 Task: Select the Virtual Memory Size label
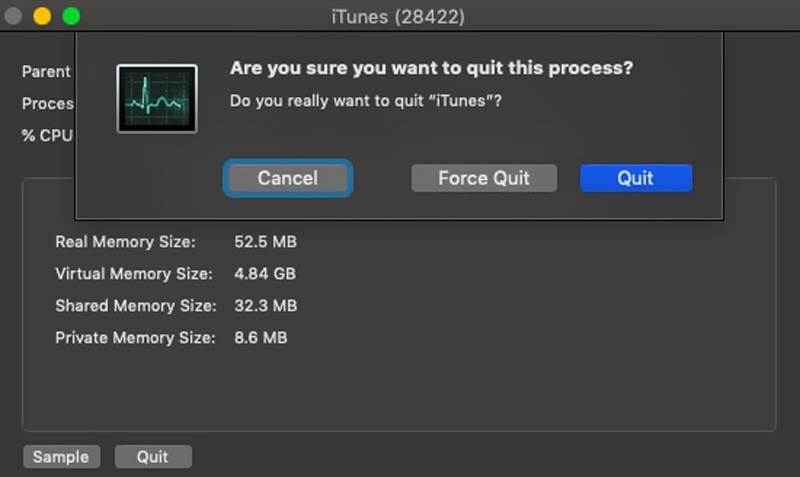point(134,274)
